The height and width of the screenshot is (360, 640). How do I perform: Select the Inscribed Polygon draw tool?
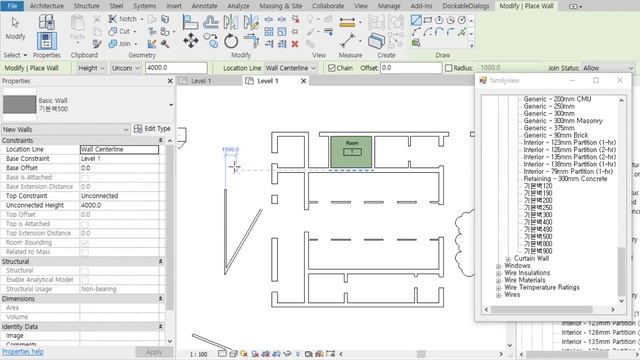coord(439,20)
